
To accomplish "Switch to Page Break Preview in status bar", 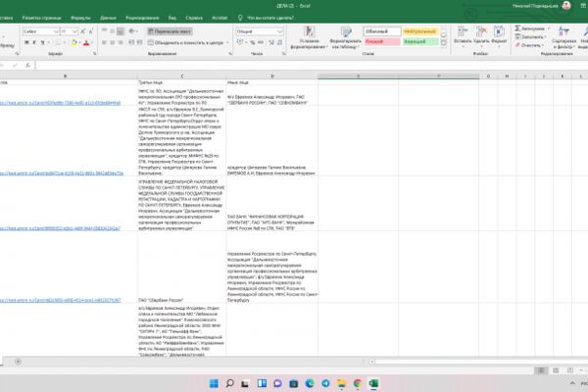I will (570, 370).
